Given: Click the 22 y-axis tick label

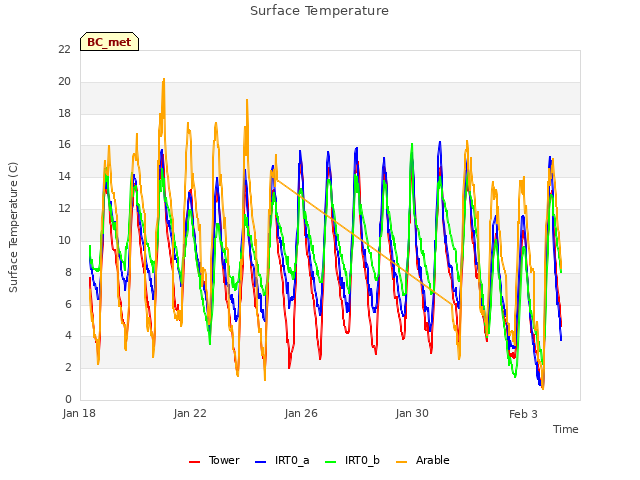Looking at the screenshot, I should click(x=64, y=49).
